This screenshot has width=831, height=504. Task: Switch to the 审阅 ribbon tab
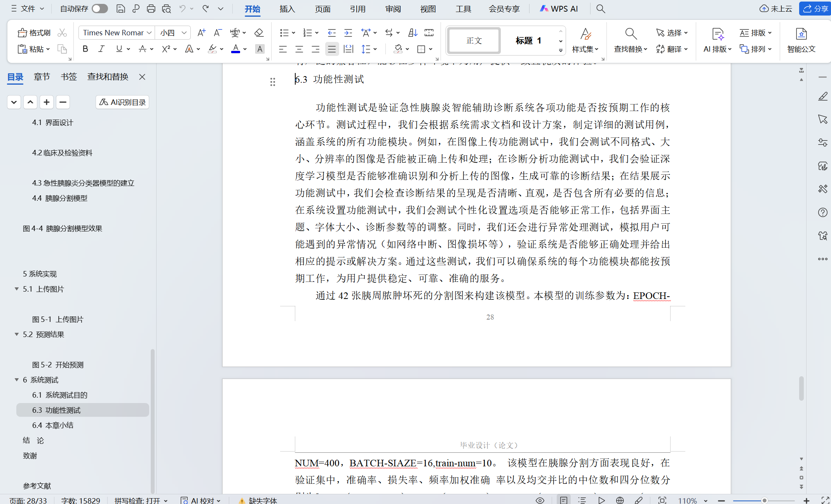tap(393, 9)
